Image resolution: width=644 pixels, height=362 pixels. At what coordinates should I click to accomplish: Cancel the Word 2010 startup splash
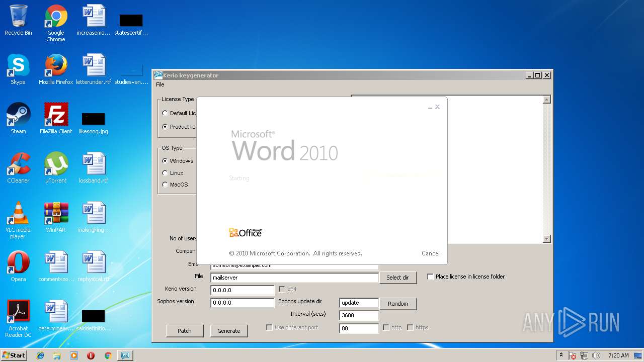point(431,253)
